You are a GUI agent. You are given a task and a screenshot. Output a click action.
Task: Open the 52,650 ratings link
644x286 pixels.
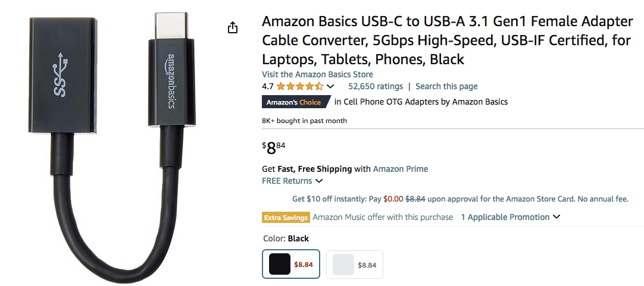[375, 86]
